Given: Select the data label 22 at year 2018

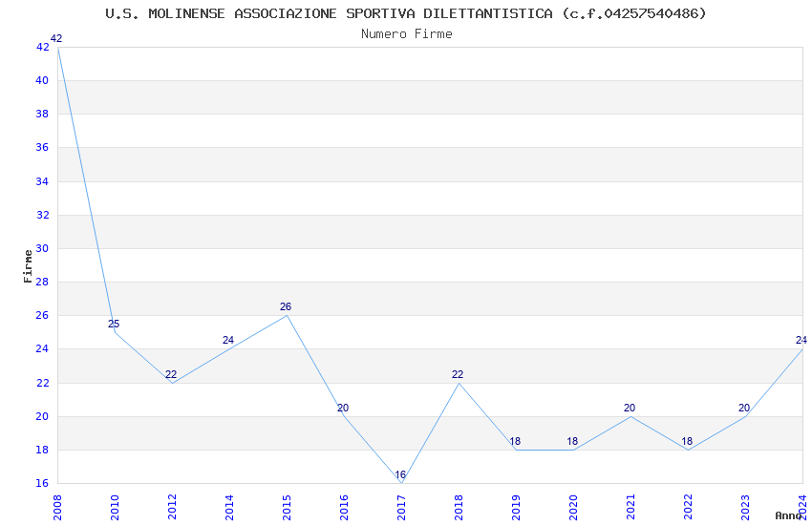Looking at the screenshot, I should click(x=458, y=374).
